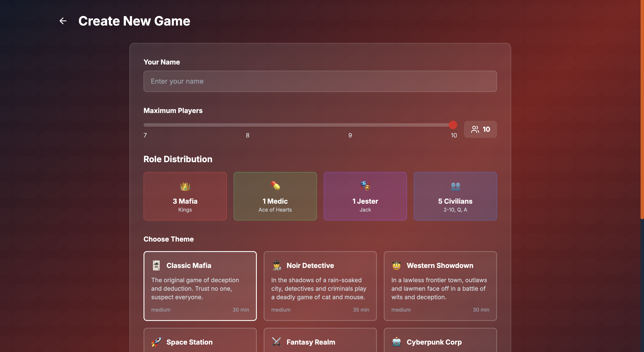The width and height of the screenshot is (644, 352).
Task: Click the Classic Mafia joker card icon
Action: point(156,265)
